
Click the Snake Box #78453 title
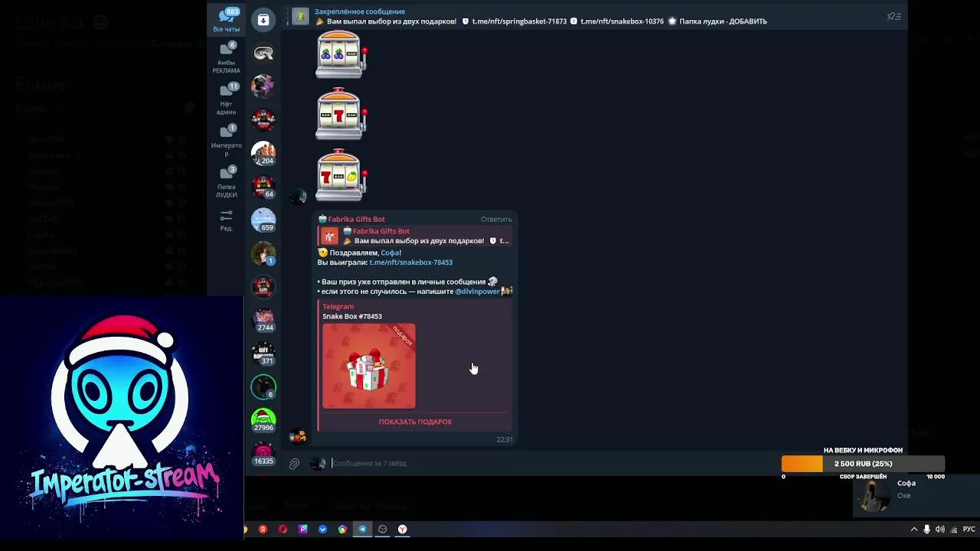(x=352, y=316)
